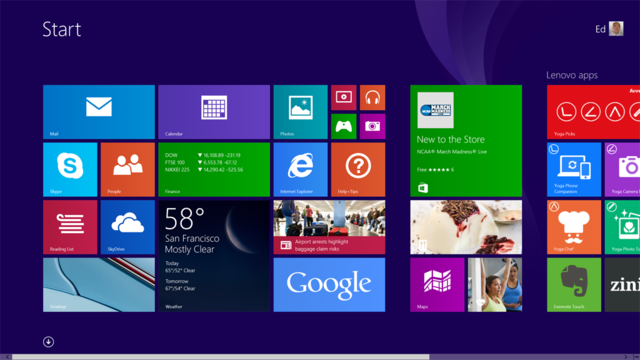Open the News tile about airport arrests

(x=329, y=227)
